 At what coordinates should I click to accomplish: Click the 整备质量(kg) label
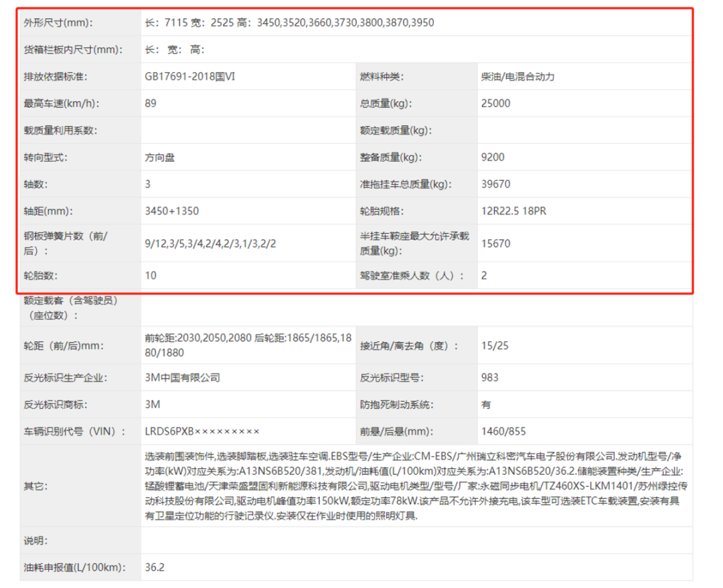coord(391,157)
